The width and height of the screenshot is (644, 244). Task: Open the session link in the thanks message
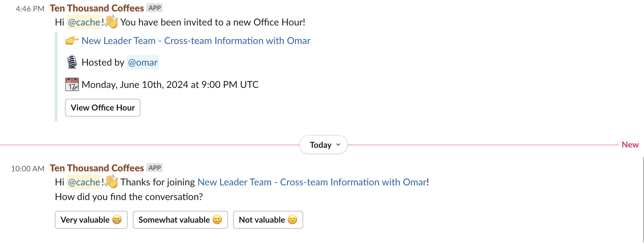[x=312, y=182]
